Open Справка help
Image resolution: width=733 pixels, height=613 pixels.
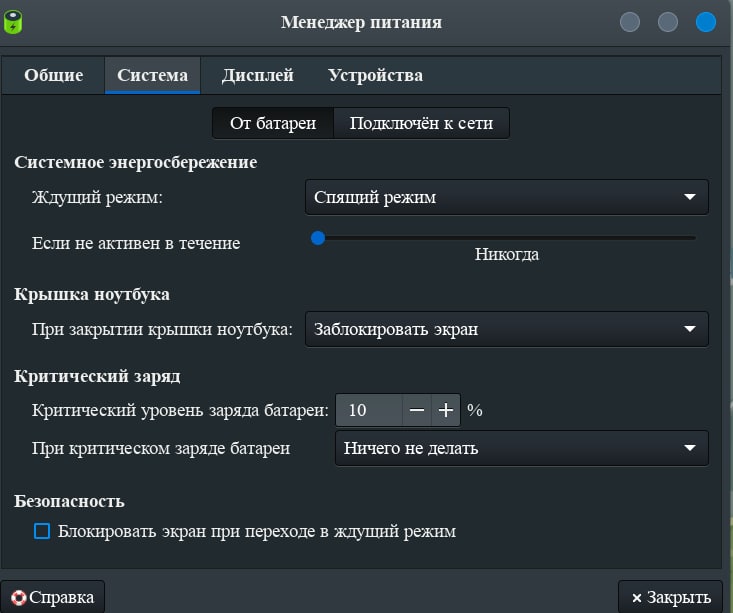[x=52, y=597]
